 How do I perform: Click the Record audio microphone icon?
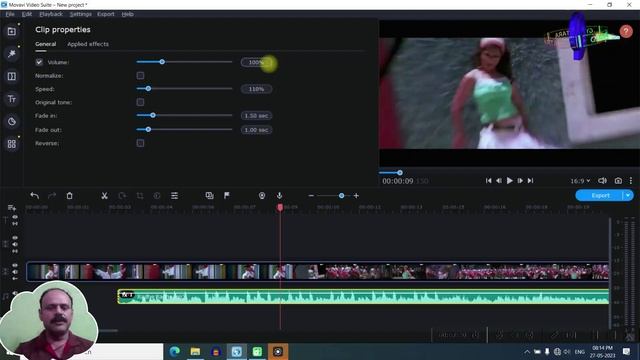(280, 196)
